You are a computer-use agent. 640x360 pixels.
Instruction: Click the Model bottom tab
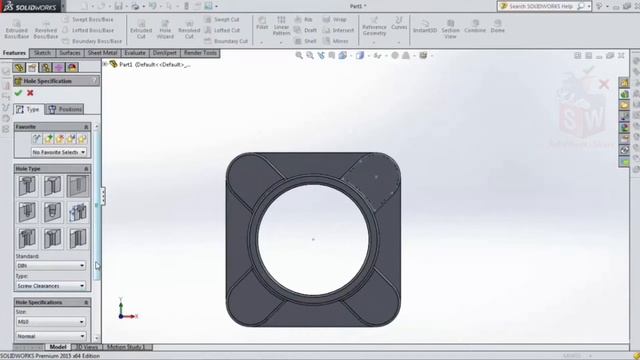[58, 347]
